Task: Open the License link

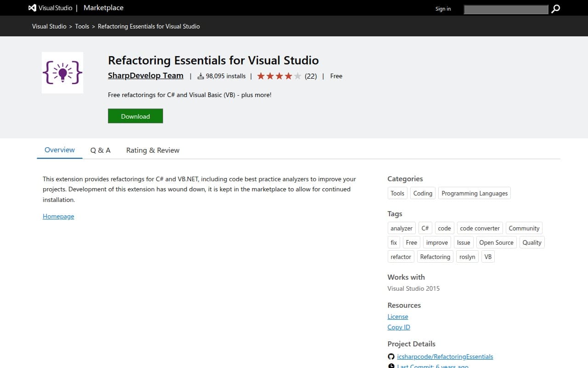Action: coord(398,316)
